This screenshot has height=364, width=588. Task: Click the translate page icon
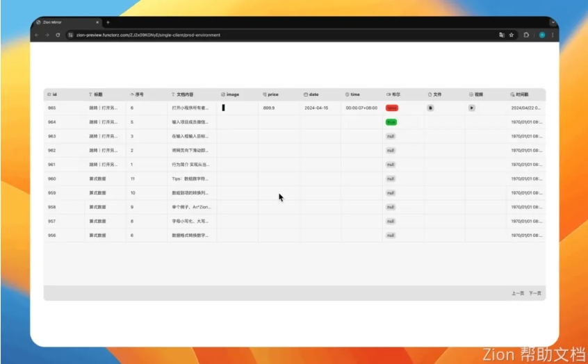click(x=501, y=35)
